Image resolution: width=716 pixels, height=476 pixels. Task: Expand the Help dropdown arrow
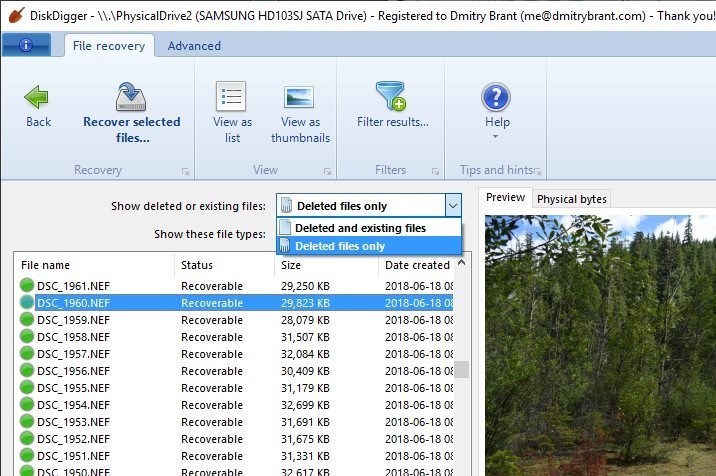[496, 137]
